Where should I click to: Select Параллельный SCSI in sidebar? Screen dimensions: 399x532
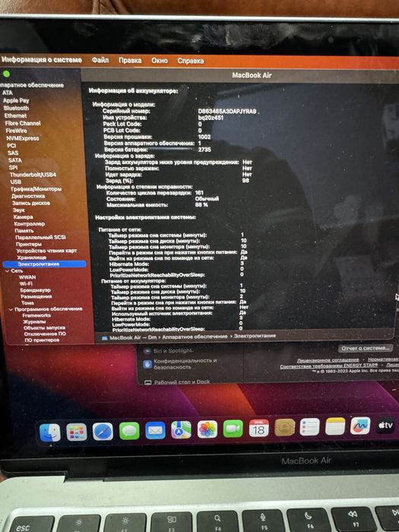point(41,237)
